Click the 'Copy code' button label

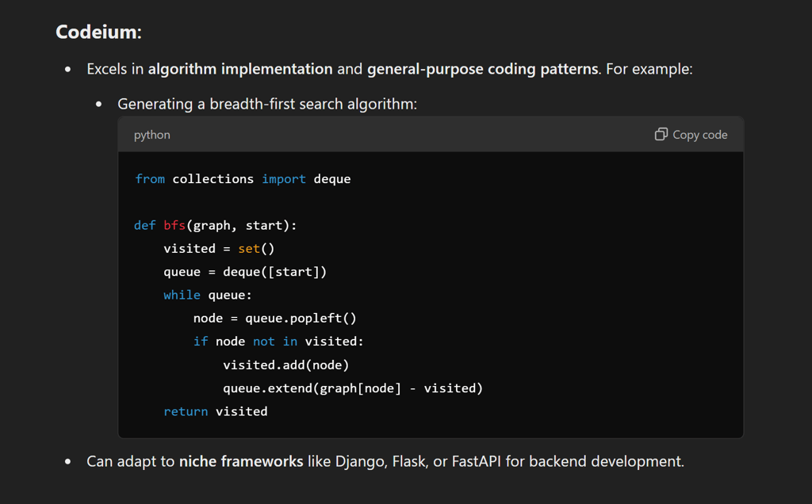[x=699, y=135]
